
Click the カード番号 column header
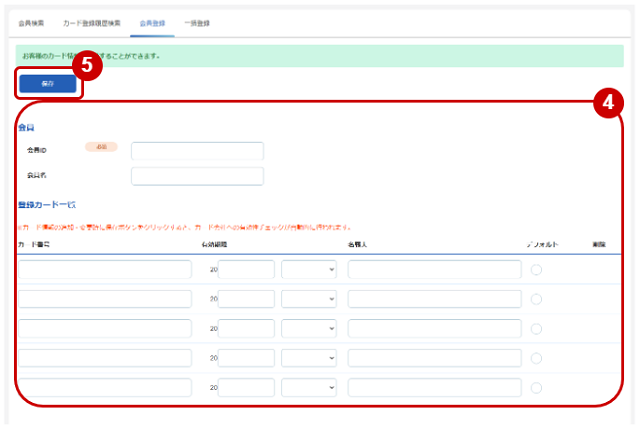pyautogui.click(x=34, y=245)
